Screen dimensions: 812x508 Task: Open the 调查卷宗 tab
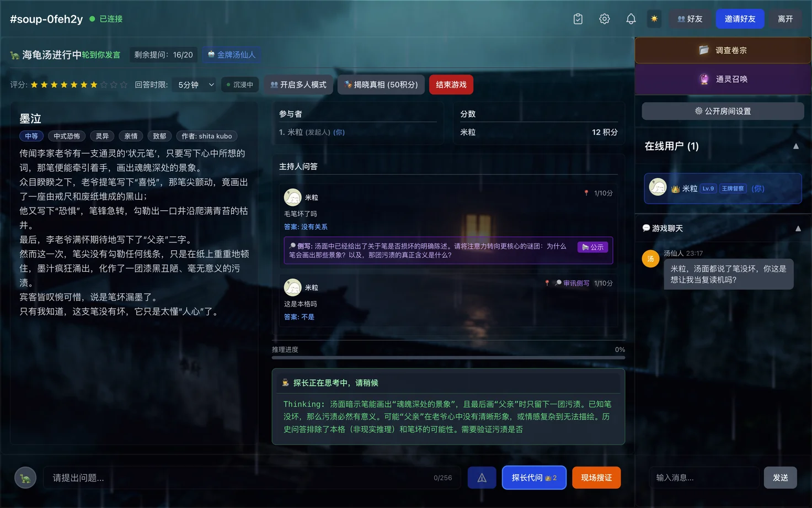tap(723, 50)
